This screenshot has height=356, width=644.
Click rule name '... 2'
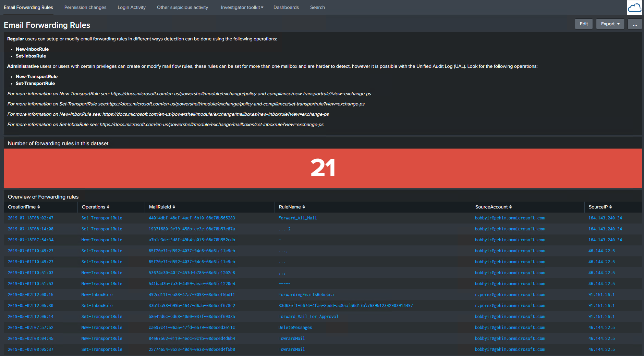(285, 229)
